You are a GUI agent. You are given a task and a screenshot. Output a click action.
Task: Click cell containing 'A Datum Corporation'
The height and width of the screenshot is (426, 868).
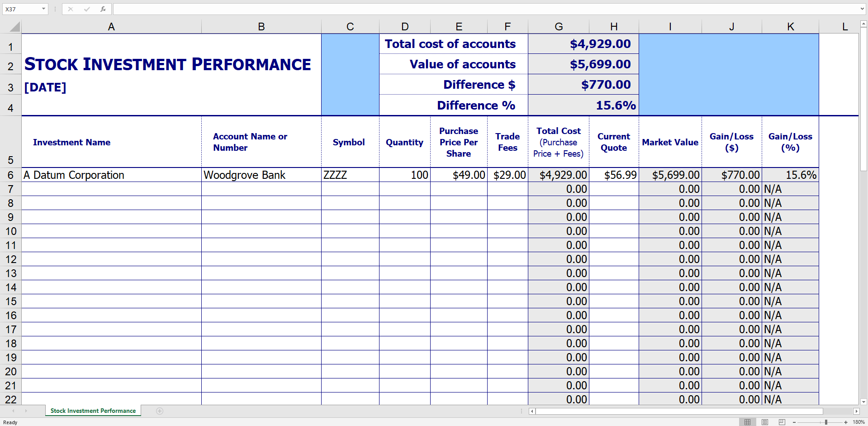point(111,175)
